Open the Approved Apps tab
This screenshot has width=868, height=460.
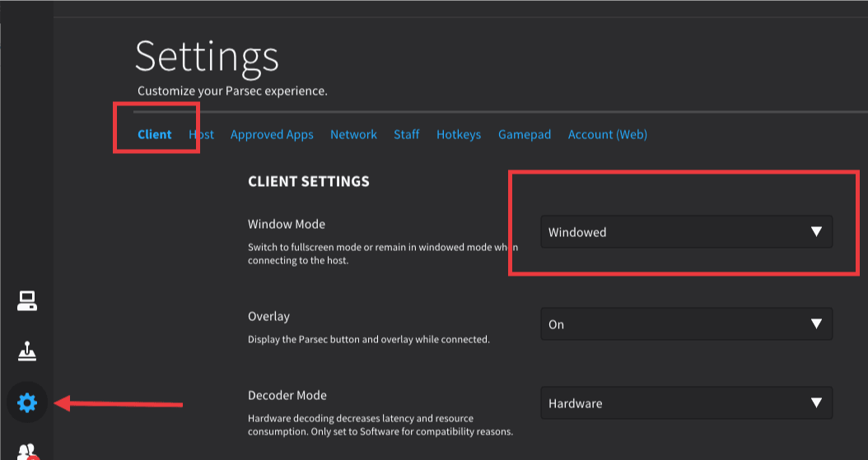(272, 134)
